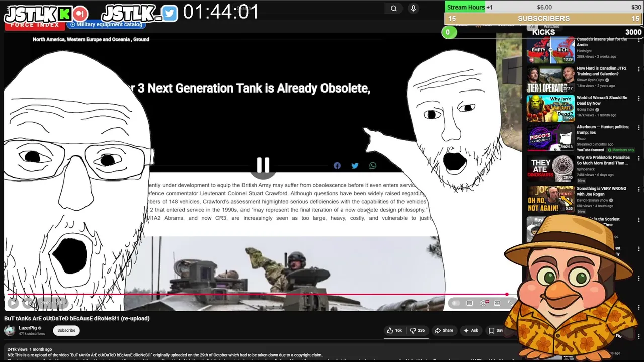The width and height of the screenshot is (644, 362).
Task: Toggle the autoplay switch in the player
Action: pos(455,303)
